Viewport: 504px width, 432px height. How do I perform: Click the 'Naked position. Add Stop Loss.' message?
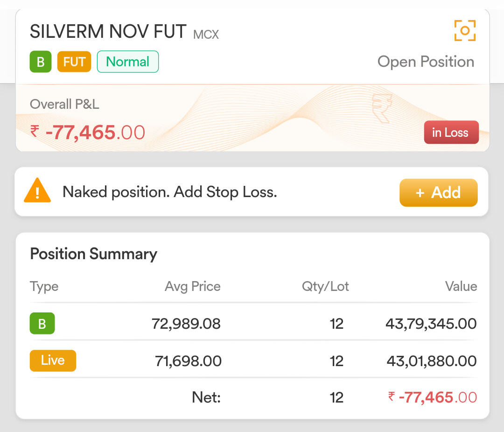[170, 192]
